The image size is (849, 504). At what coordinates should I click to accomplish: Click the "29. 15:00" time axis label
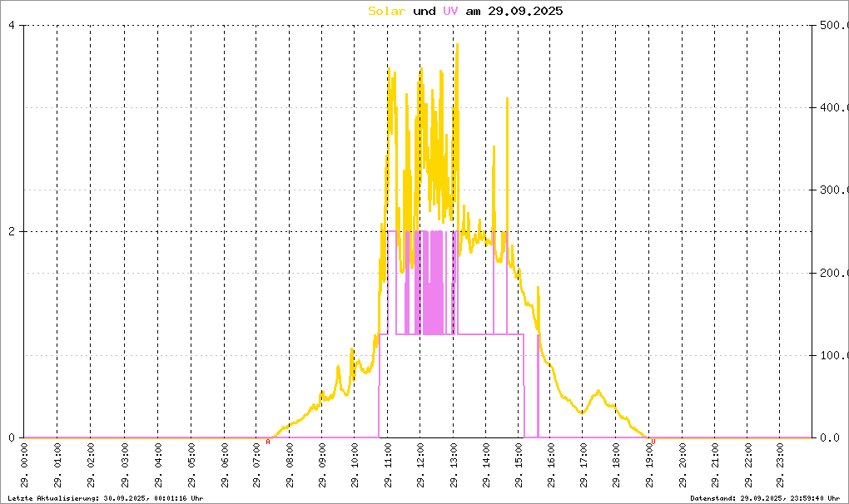point(519,466)
